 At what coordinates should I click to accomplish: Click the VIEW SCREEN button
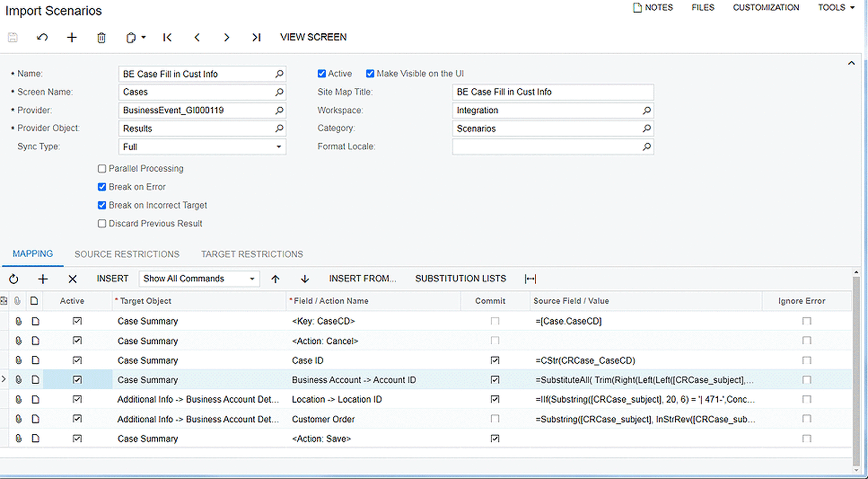tap(313, 37)
